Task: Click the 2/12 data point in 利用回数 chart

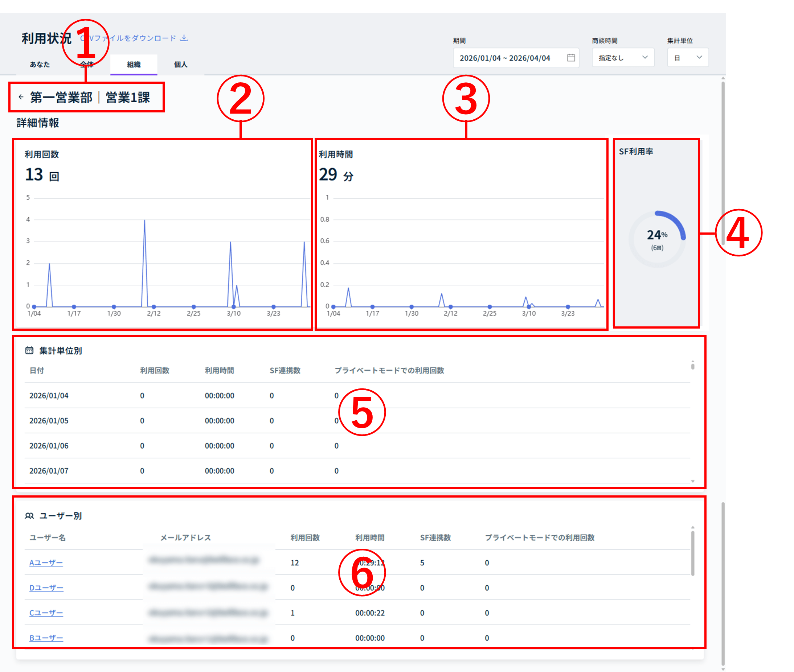Action: pos(154,307)
